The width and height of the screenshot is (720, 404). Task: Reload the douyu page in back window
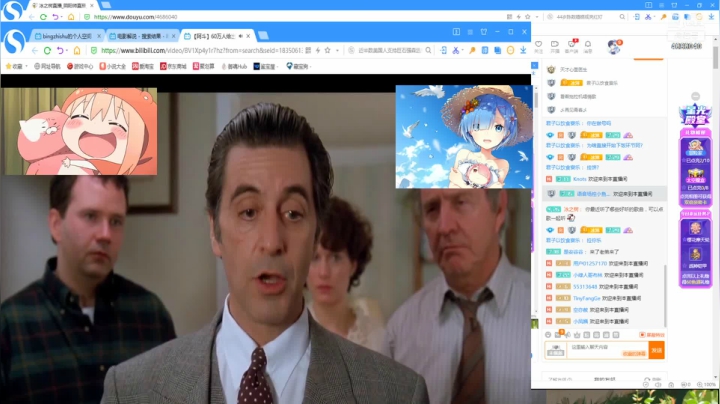43,17
